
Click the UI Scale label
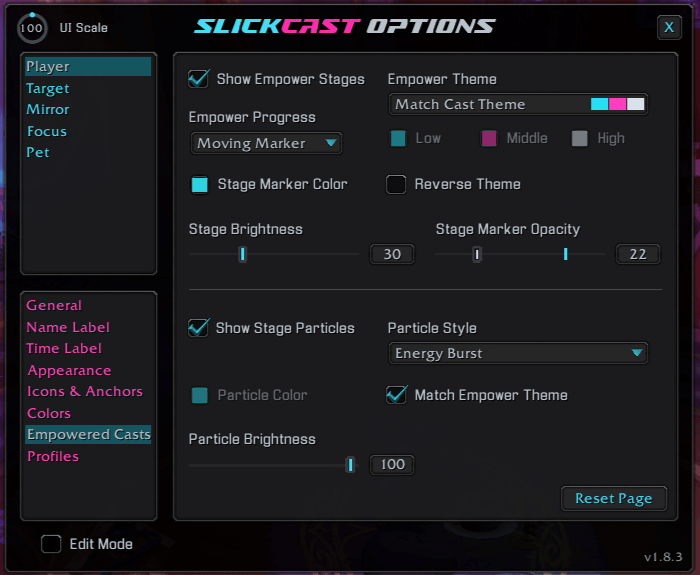pos(83,28)
